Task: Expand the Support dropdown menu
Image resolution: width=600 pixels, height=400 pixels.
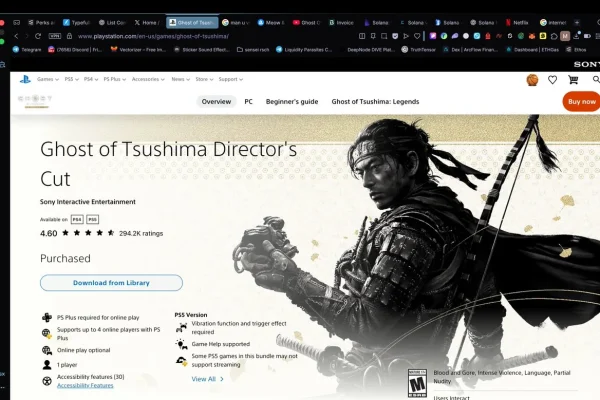Action: point(230,79)
